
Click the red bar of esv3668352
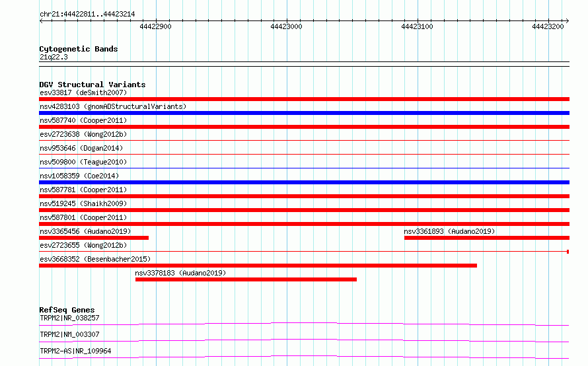pyautogui.click(x=258, y=266)
